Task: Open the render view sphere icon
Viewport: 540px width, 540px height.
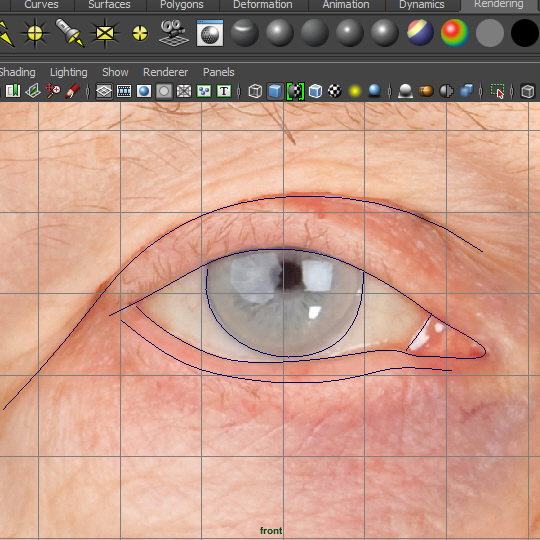Action: click(210, 33)
